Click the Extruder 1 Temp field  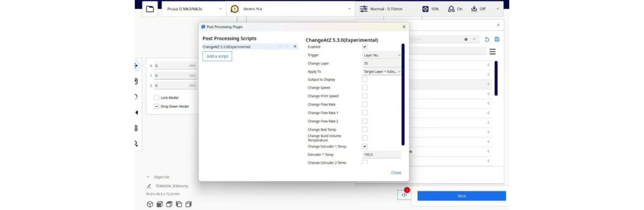382,154
